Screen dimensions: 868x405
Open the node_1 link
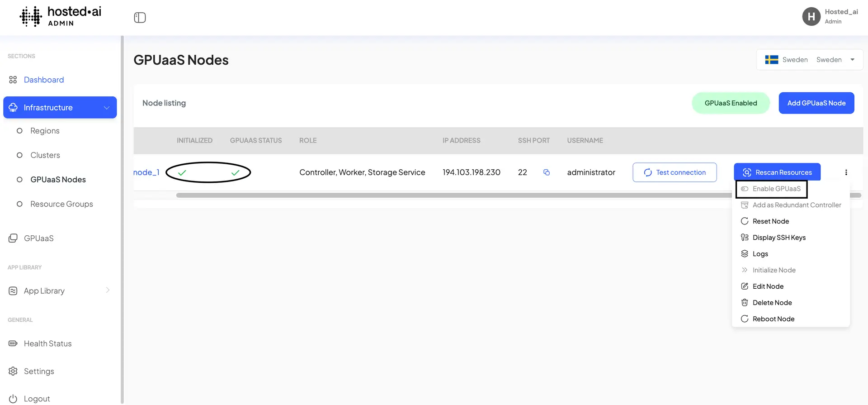(146, 172)
